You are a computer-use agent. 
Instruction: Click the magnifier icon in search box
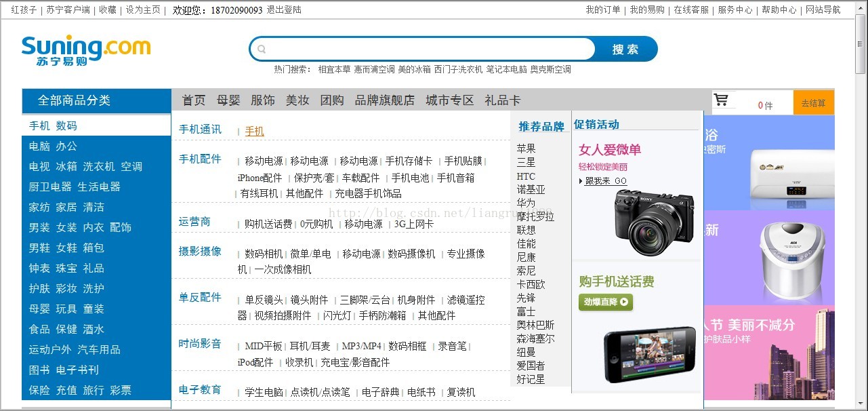tap(262, 49)
